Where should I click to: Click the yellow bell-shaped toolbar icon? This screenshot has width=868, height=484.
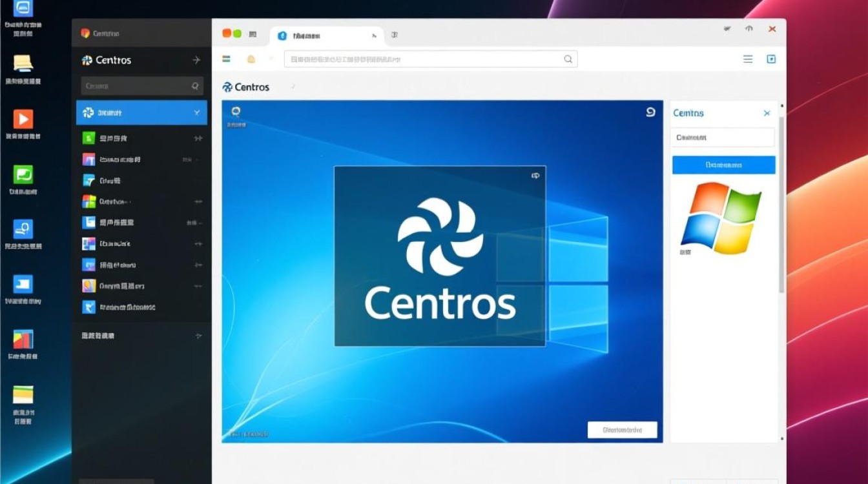coord(251,59)
